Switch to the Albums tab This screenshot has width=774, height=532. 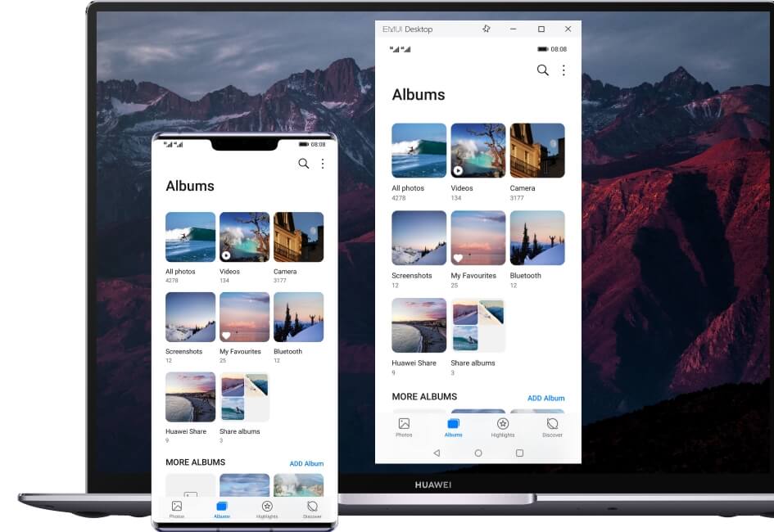(453, 423)
